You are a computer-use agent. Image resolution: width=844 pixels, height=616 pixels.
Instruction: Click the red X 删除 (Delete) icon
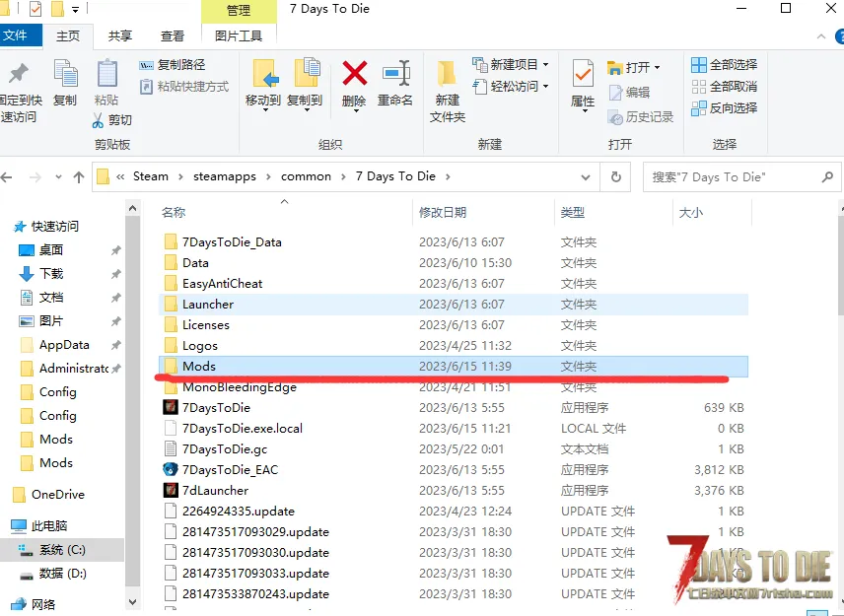pos(355,73)
